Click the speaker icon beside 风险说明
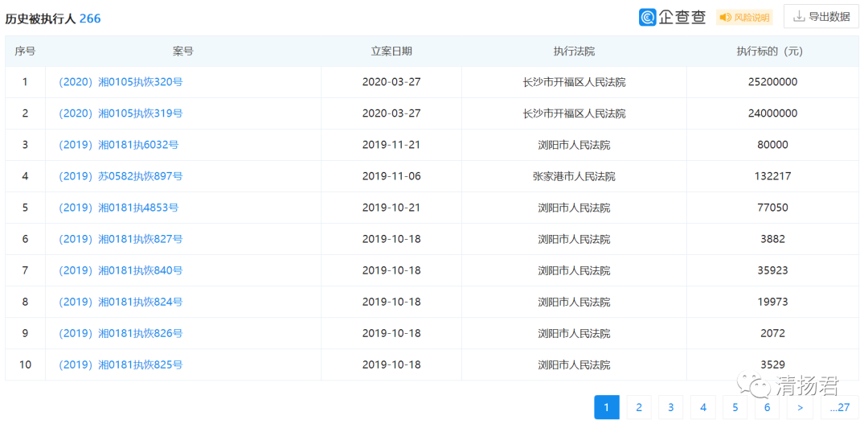The image size is (868, 424). pos(725,18)
